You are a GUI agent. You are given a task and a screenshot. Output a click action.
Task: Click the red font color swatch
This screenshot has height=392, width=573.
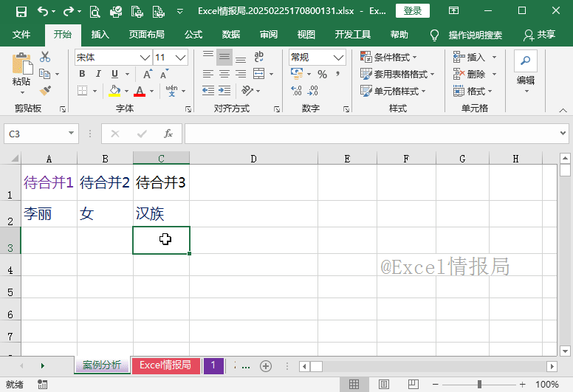coord(140,91)
